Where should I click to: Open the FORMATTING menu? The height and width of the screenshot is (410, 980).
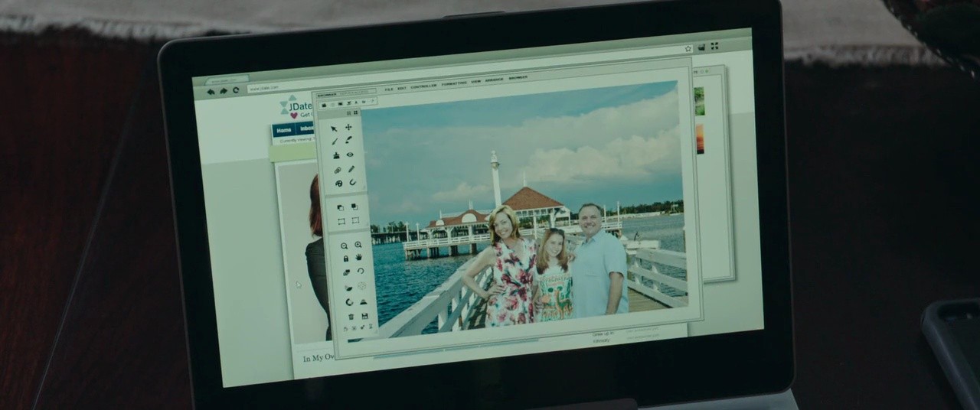[453, 83]
